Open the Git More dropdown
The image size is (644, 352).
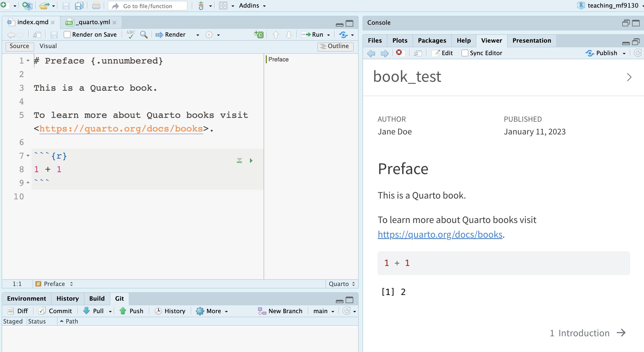click(x=212, y=311)
